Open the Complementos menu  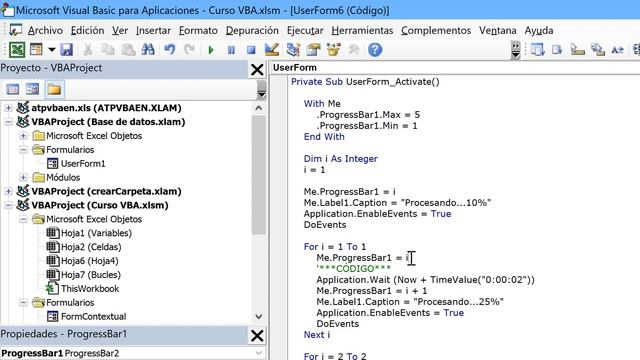tap(436, 31)
